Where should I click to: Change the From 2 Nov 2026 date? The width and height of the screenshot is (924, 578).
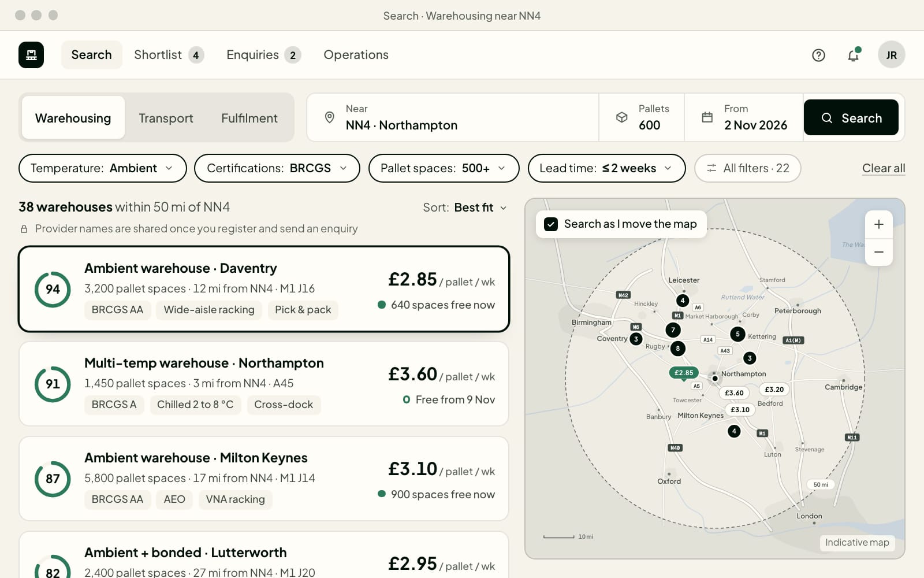click(744, 117)
